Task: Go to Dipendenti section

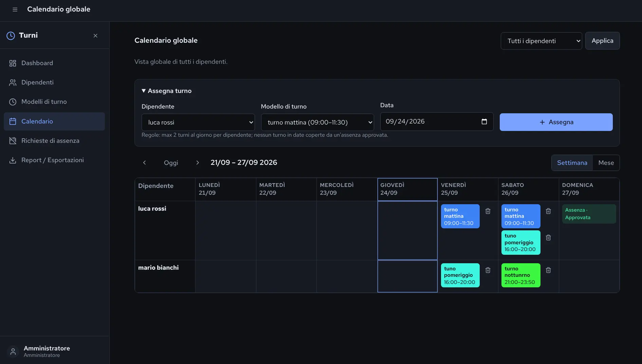Action: point(54,82)
